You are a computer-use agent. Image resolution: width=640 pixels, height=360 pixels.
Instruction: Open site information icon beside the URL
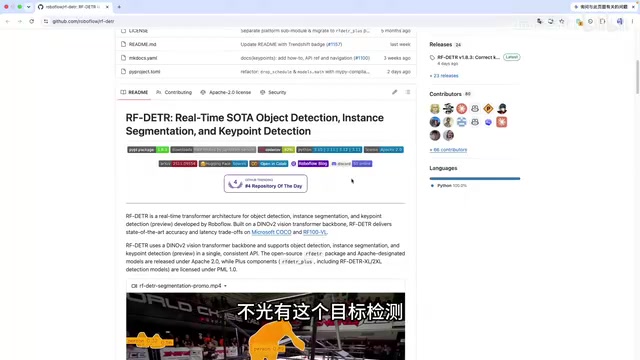(46, 21)
